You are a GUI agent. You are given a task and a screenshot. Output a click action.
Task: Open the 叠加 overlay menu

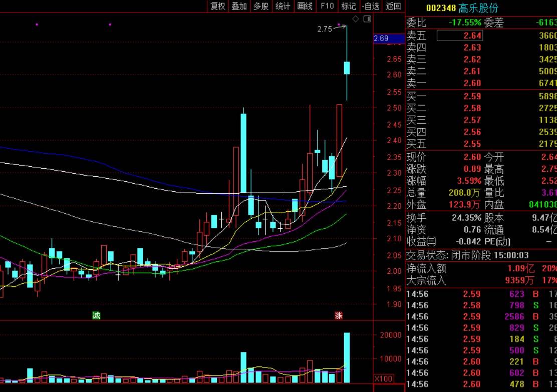(239, 6)
